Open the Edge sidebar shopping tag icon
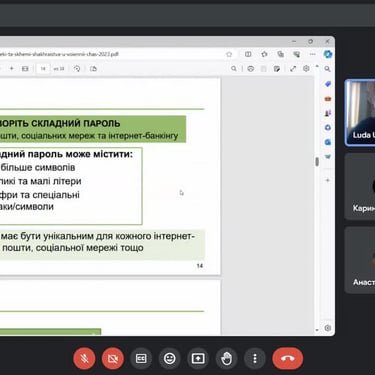 (x=328, y=84)
